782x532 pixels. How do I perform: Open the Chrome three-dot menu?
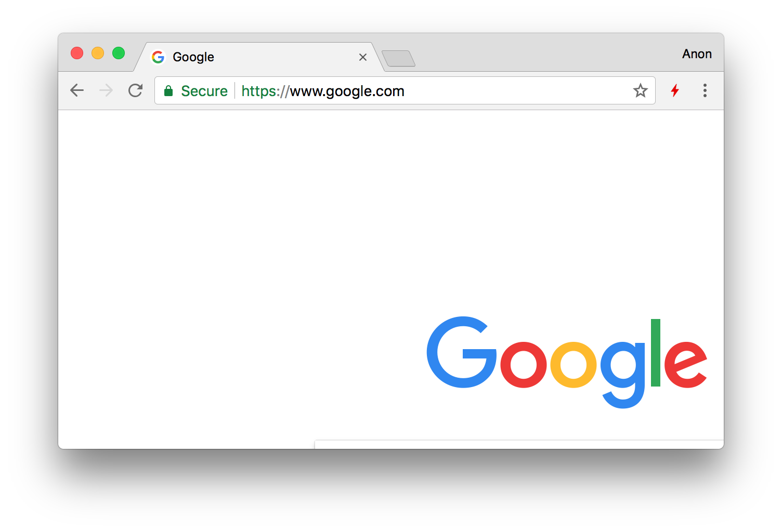tap(705, 90)
